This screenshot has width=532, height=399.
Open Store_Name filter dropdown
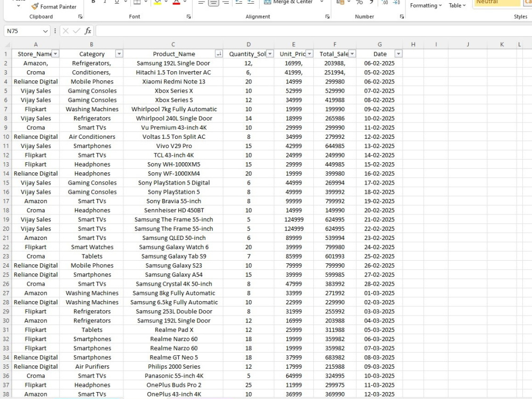coord(55,54)
